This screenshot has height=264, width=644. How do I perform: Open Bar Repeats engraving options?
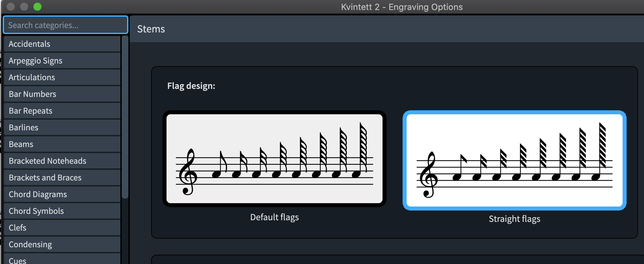[x=62, y=111]
